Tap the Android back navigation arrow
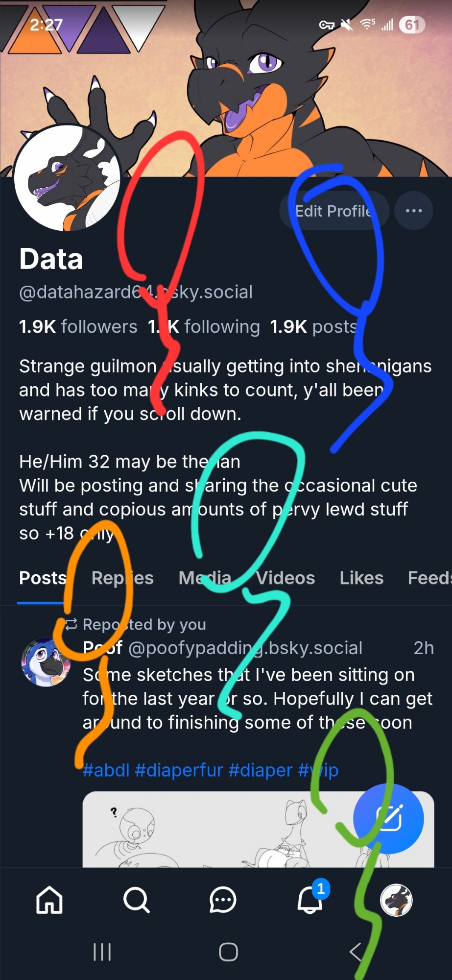Viewport: 452px width, 980px height. coord(356,952)
